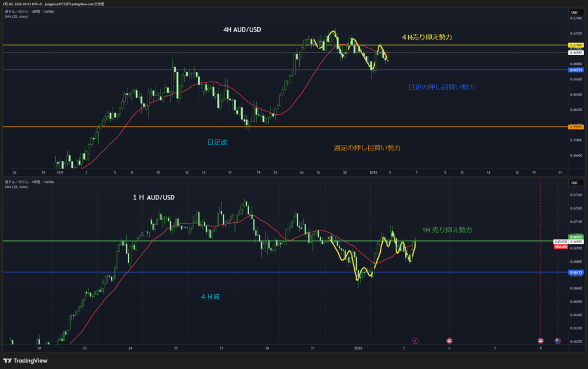Open the USD currency selector on 1H chart
Screen dimensions: 588x369
coord(574,183)
